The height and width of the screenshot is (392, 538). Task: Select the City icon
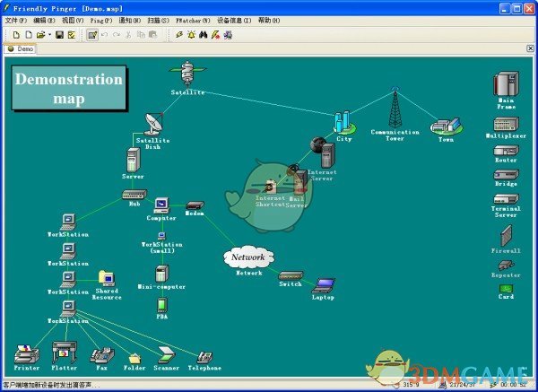tap(344, 123)
